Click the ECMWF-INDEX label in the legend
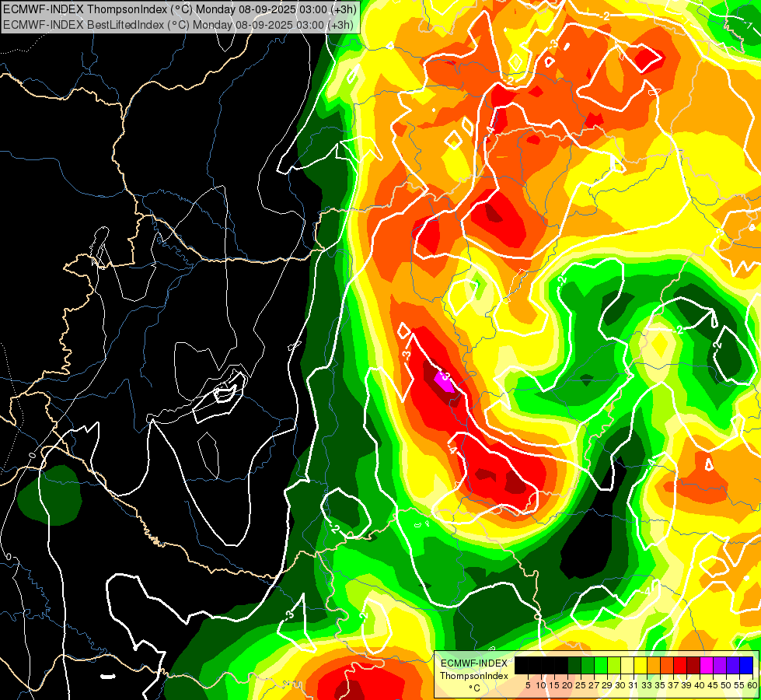The width and height of the screenshot is (761, 700). [474, 663]
